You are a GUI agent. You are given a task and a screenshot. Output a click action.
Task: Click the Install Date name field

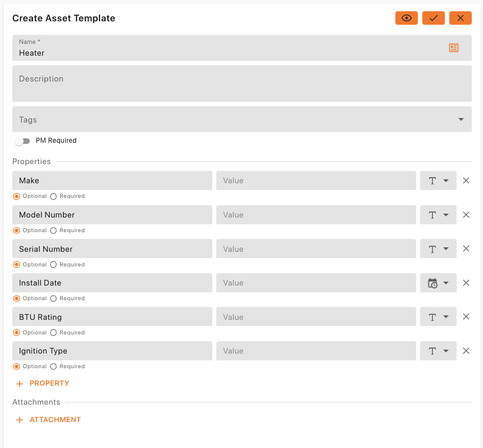point(112,283)
